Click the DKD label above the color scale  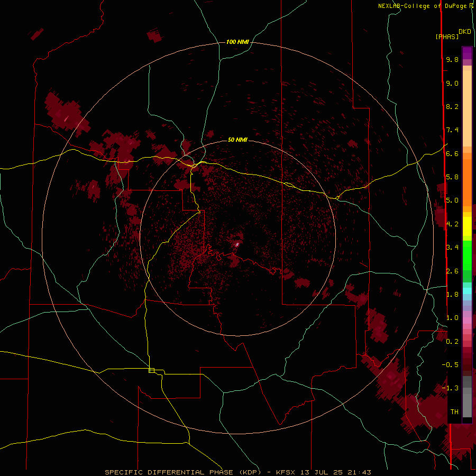tap(465, 32)
